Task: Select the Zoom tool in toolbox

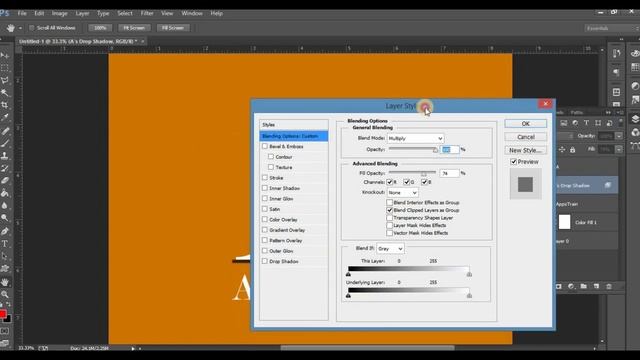Action: click(x=5, y=294)
